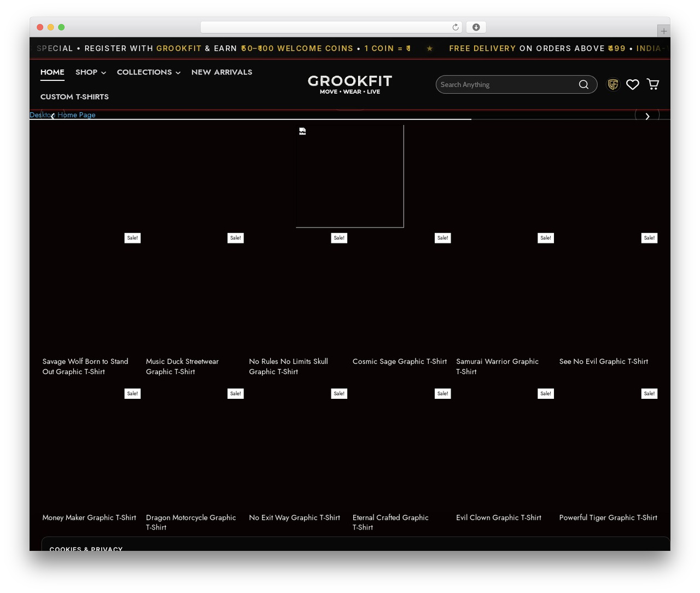700x593 pixels.
Task: Click the browser downloads icon
Action: [x=476, y=27]
